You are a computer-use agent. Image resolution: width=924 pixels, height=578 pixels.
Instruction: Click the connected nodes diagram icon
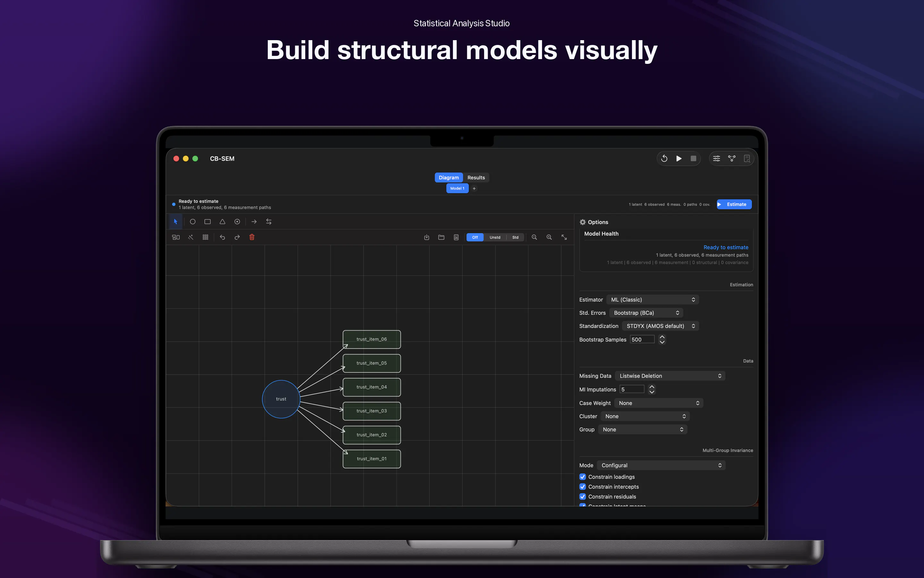click(x=732, y=159)
